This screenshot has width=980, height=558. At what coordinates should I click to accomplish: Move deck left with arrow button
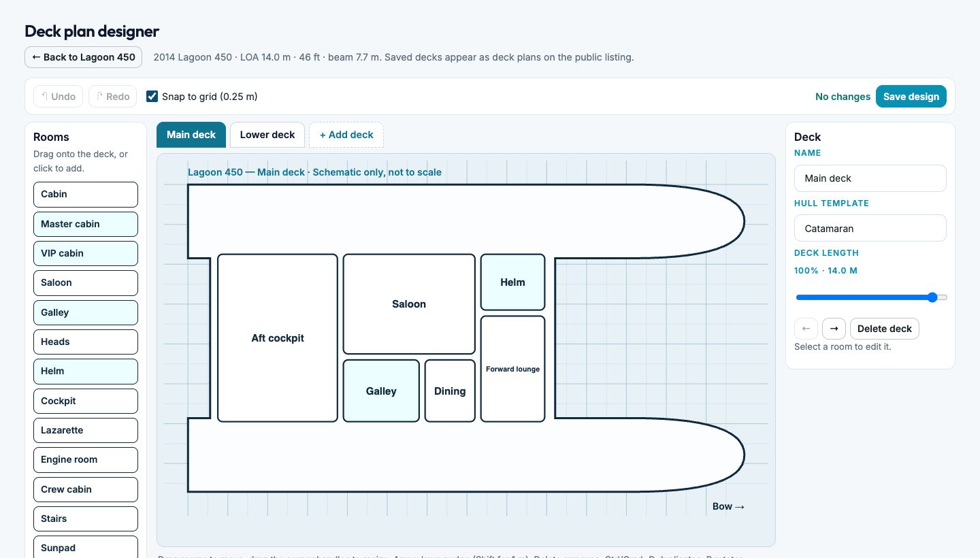[x=806, y=329]
